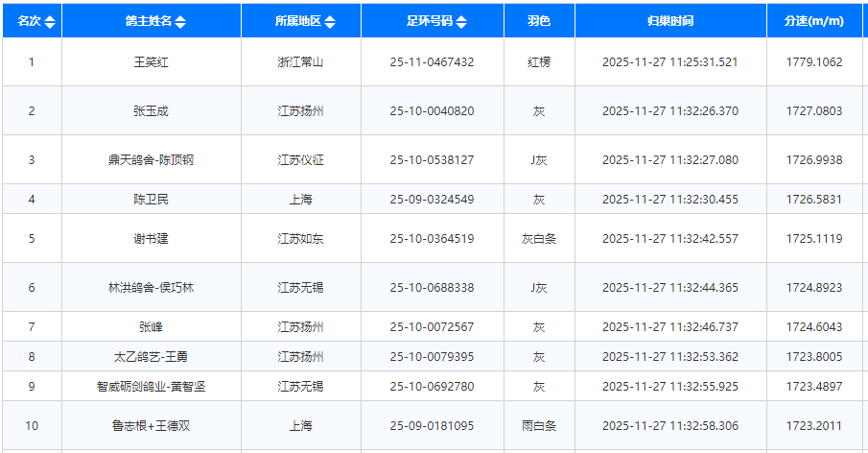Image resolution: width=868 pixels, height=453 pixels.
Task: Click the 归巢时间 column header
Action: coord(669,21)
